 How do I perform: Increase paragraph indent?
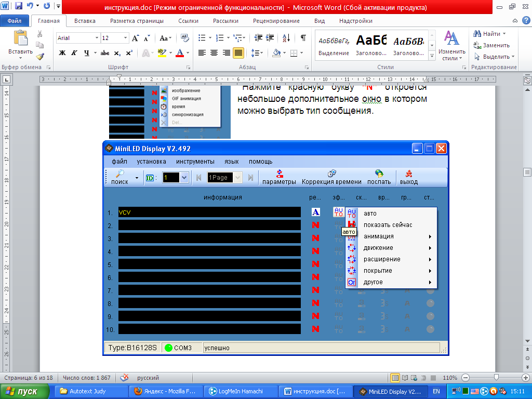(270, 38)
